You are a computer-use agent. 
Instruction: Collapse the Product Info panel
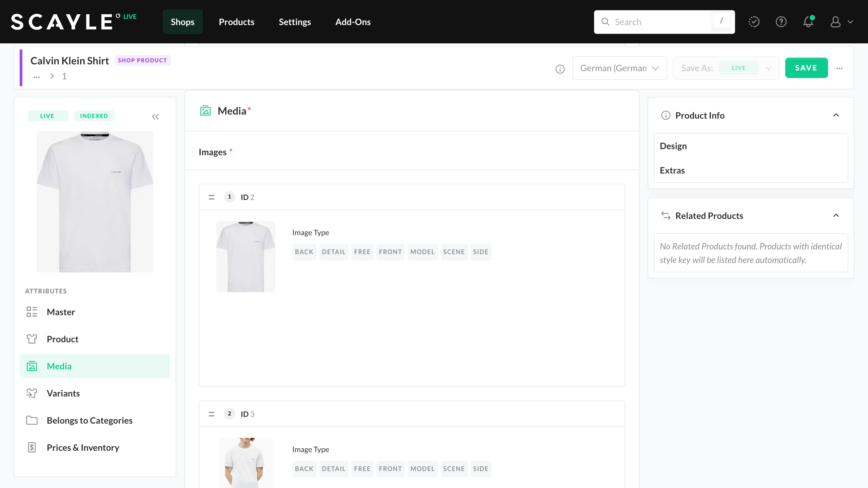(836, 115)
